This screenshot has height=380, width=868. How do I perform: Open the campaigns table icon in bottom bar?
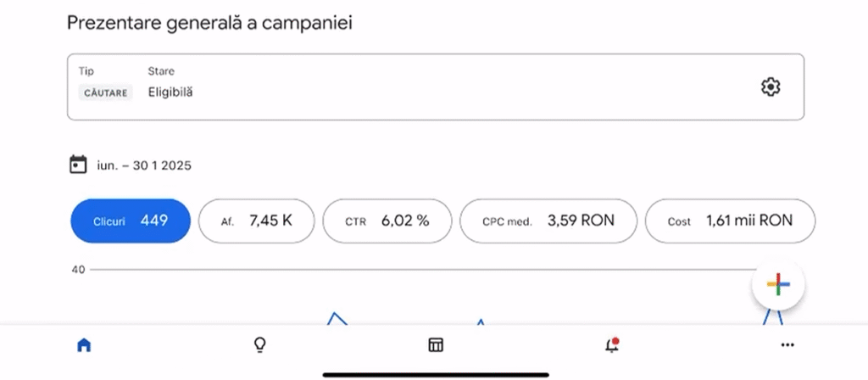(x=436, y=345)
